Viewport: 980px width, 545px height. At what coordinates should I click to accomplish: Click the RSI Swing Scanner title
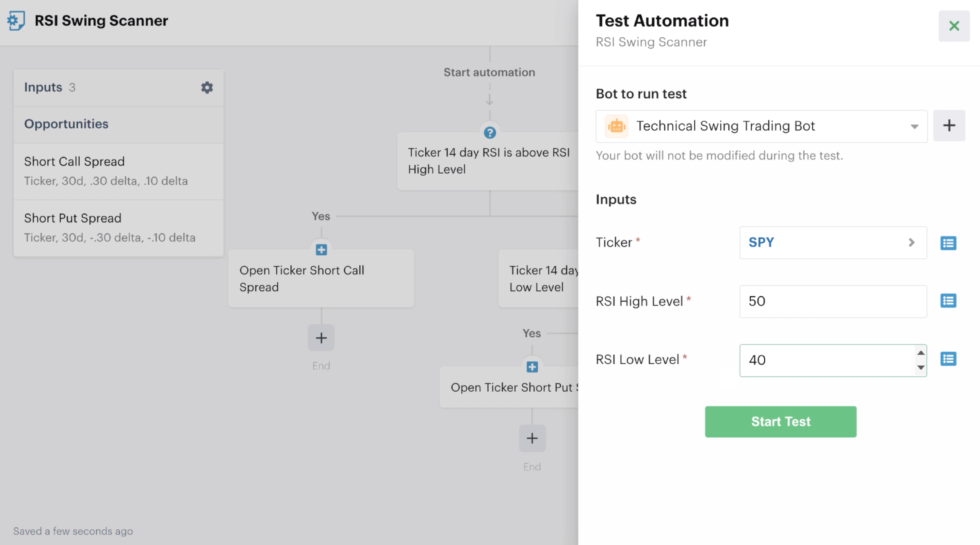point(101,20)
